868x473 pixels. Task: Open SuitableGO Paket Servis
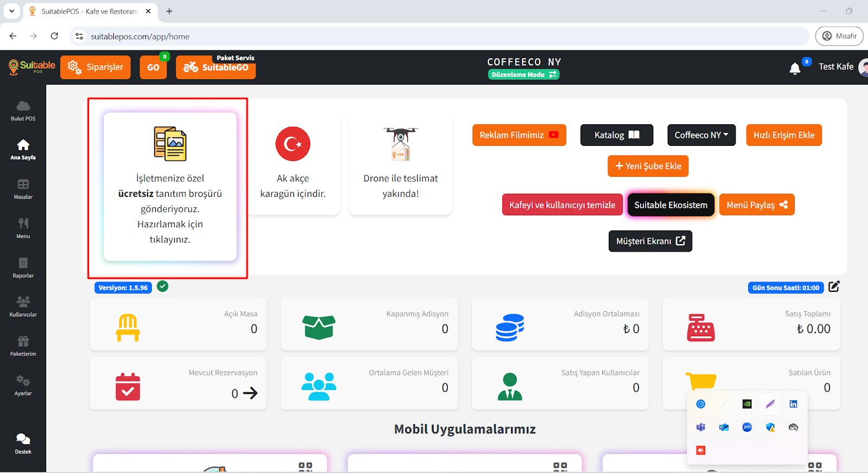point(216,67)
